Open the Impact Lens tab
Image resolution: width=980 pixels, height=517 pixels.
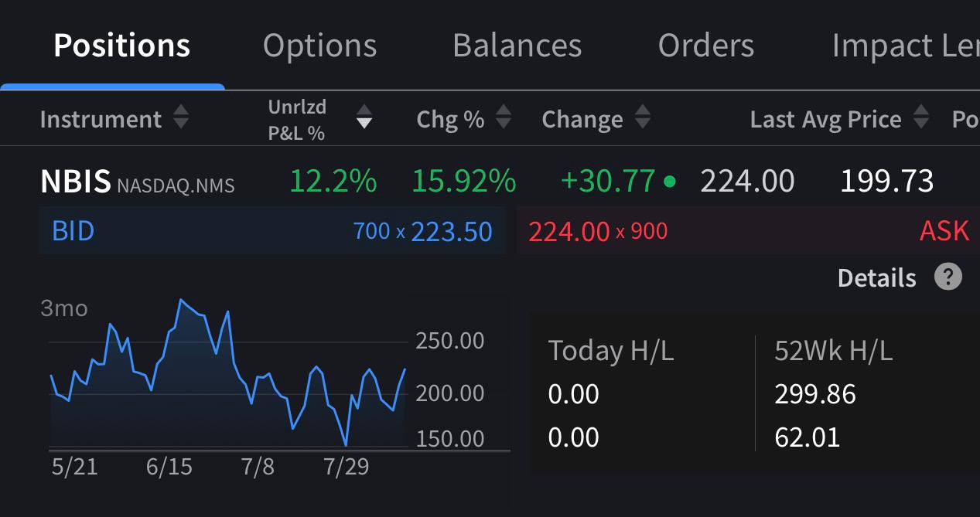pos(906,46)
